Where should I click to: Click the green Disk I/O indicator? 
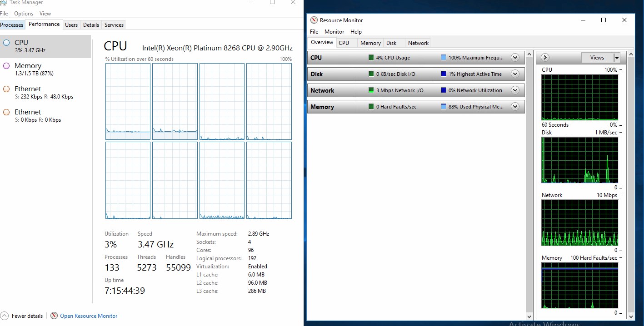point(371,74)
